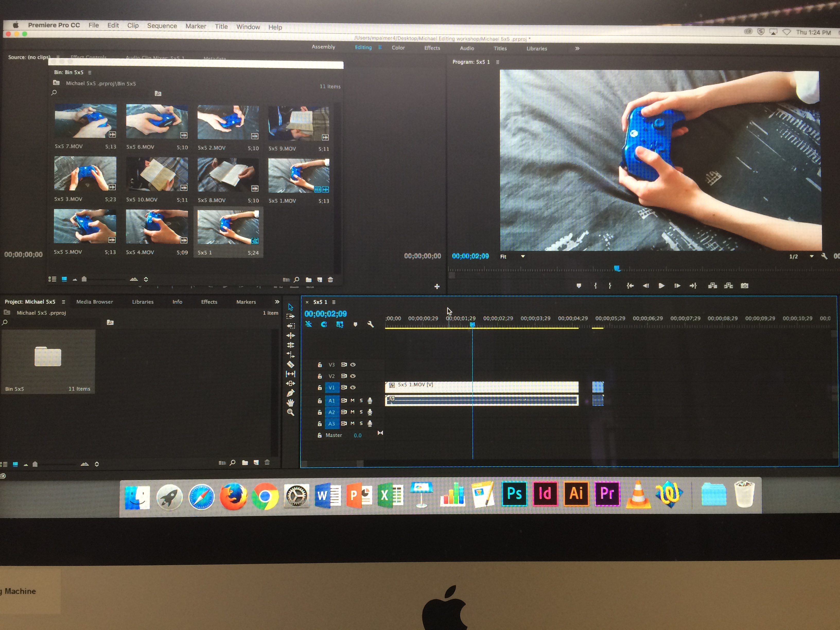Toggle the V2 track lock

click(x=320, y=376)
